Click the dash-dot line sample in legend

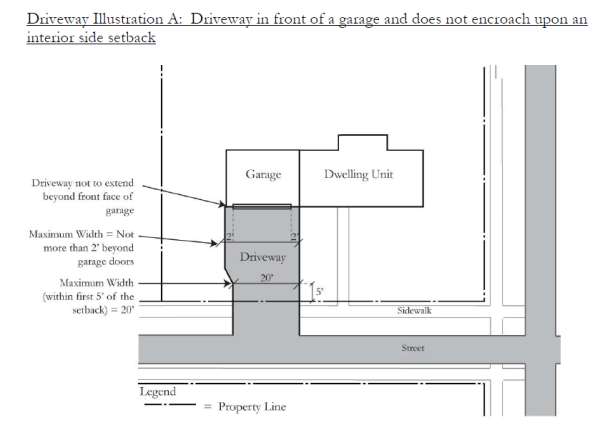tap(170, 404)
